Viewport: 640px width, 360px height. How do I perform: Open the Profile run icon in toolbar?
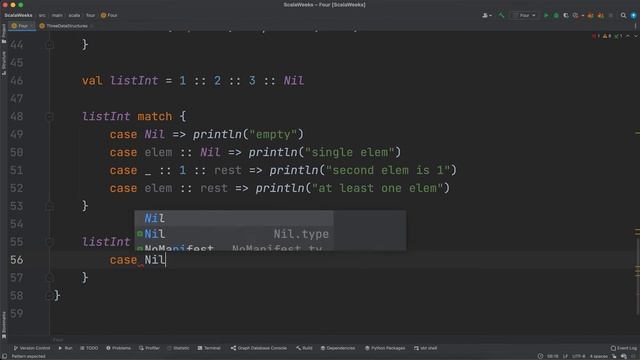pos(576,16)
